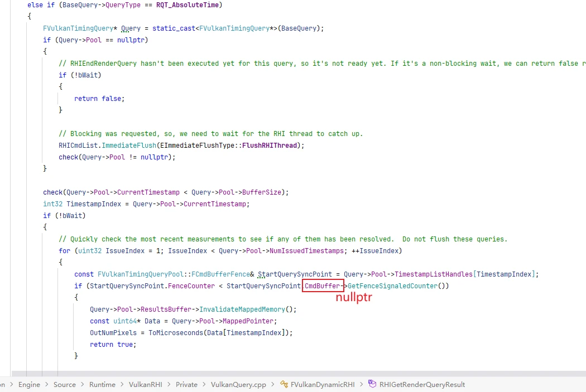Click the method icon beside RHIGetRenderQueryResult breadcrumb
The height and width of the screenshot is (392, 586).
tap(372, 384)
